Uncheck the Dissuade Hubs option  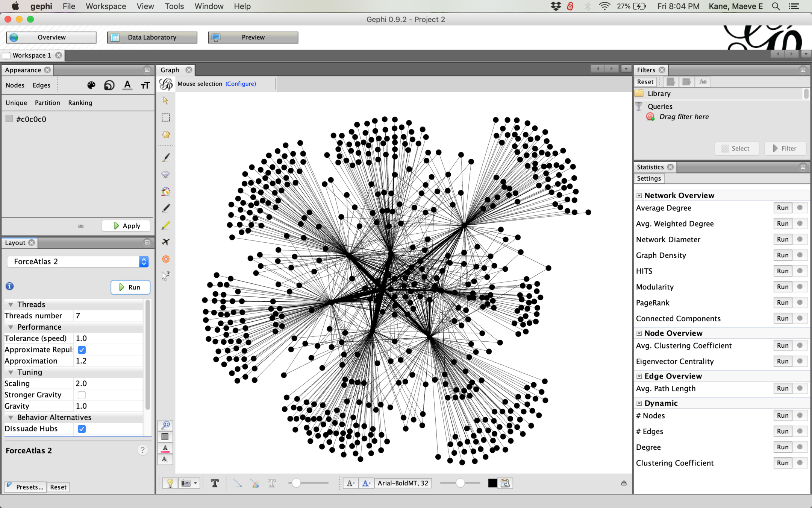[82, 429]
